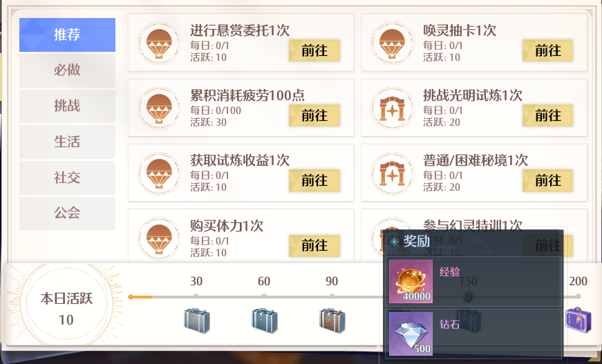Switch to the 挑战 tab
The width and height of the screenshot is (602, 364).
(x=67, y=106)
